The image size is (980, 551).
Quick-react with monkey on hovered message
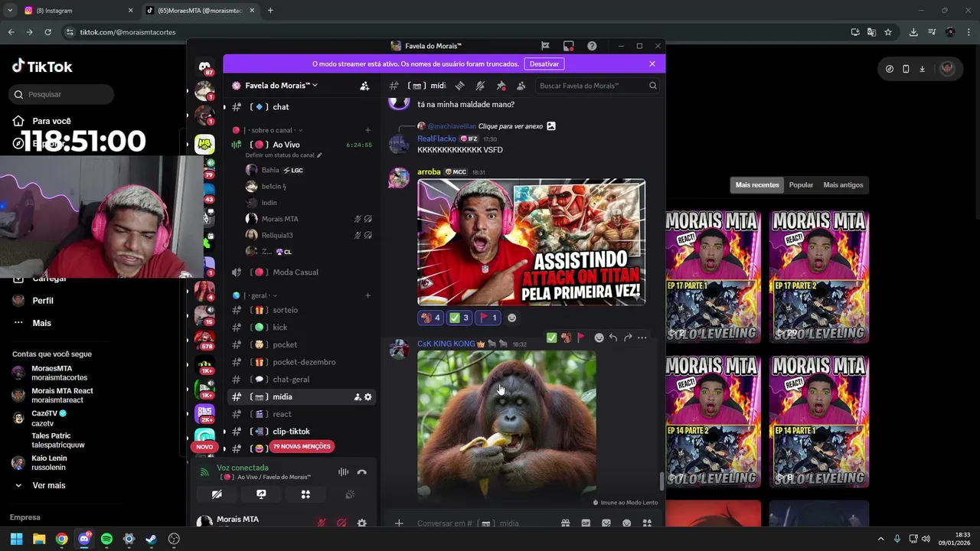coord(566,337)
